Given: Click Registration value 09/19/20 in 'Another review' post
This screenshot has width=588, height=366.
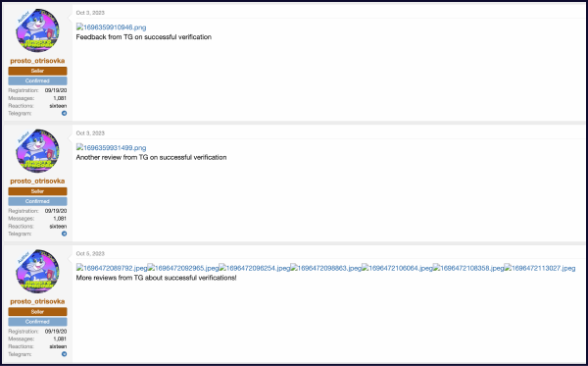Looking at the screenshot, I should 56,211.
